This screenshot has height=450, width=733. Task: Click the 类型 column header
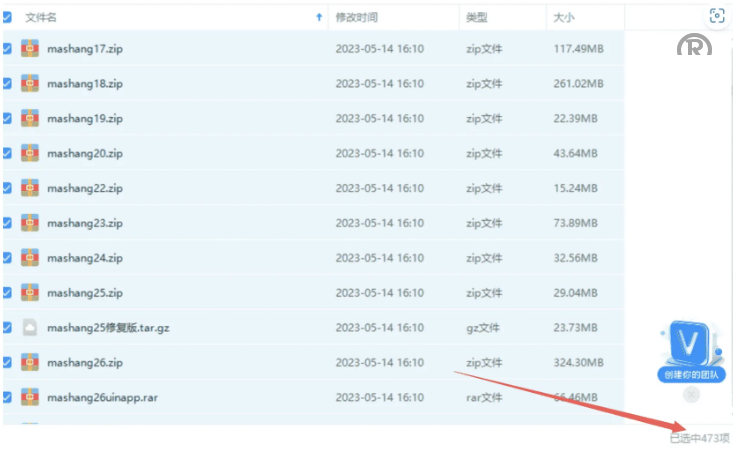[476, 17]
